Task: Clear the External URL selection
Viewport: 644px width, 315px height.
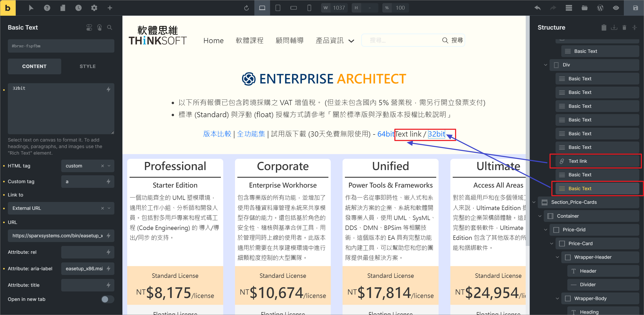Action: tap(103, 208)
